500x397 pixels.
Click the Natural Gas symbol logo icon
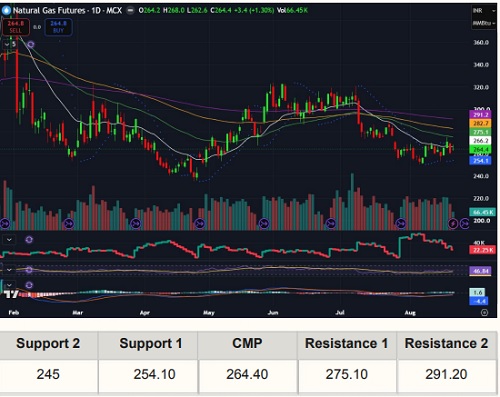[6, 11]
